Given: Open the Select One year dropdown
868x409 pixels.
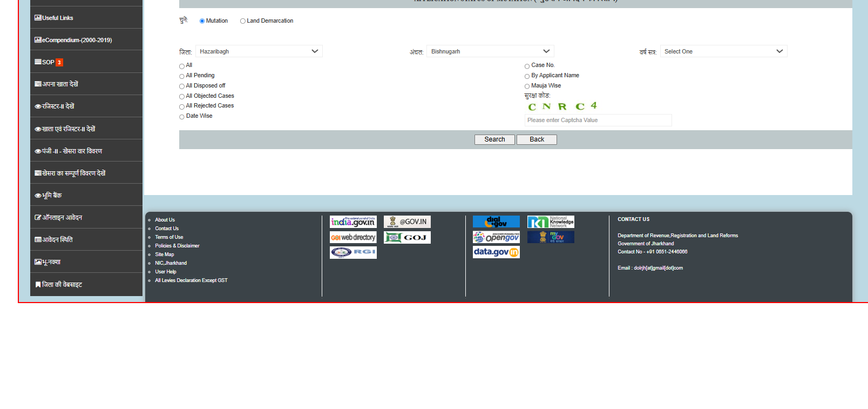Looking at the screenshot, I should [723, 51].
